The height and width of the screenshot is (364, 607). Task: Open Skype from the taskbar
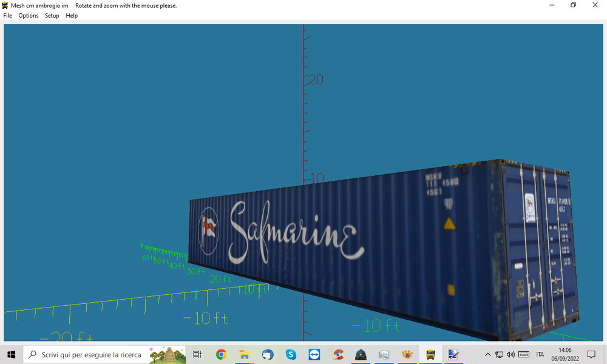click(291, 354)
